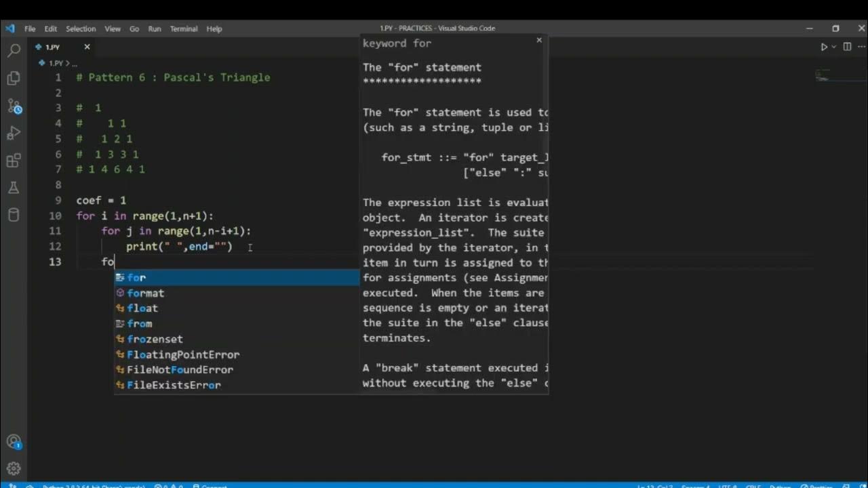Screen dimensions: 868x488
Task: Choose the 'FileExistsError' suggestion
Action: click(x=237, y=385)
